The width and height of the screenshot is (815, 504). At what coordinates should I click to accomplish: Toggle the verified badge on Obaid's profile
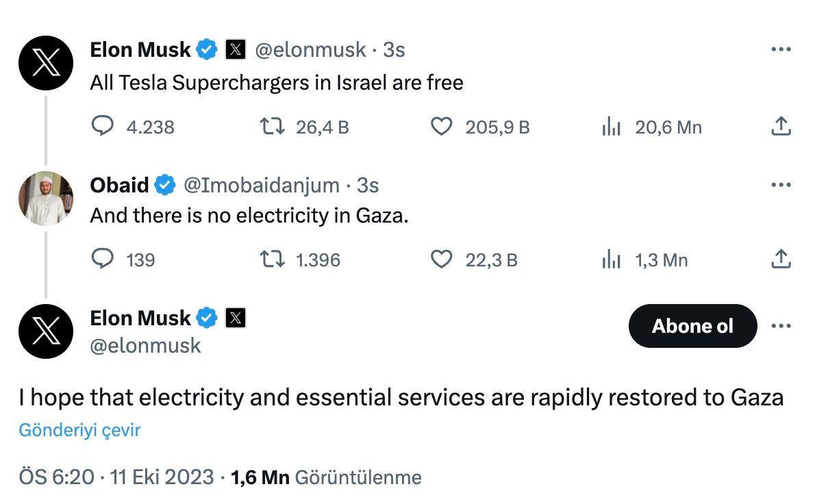point(164,184)
